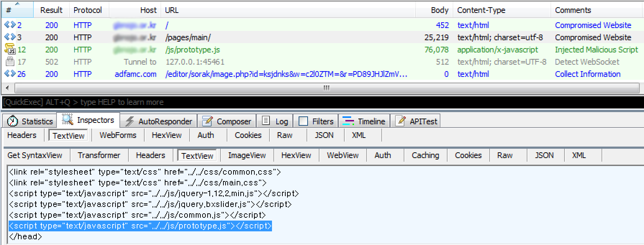The height and width of the screenshot is (245, 644).
Task: Click the highlighted prototype.js script line
Action: click(x=140, y=226)
